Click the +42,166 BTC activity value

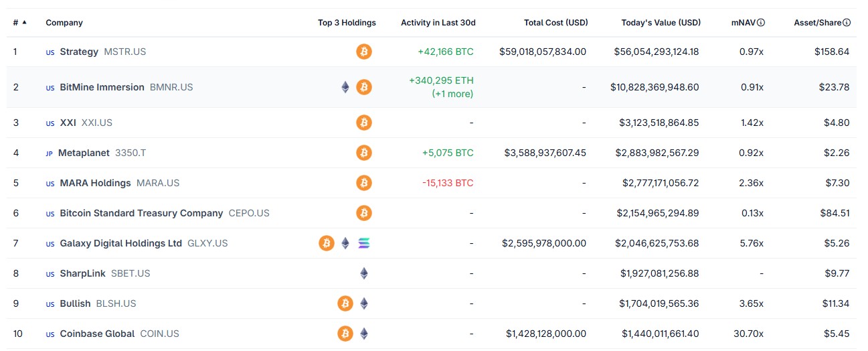pyautogui.click(x=446, y=52)
